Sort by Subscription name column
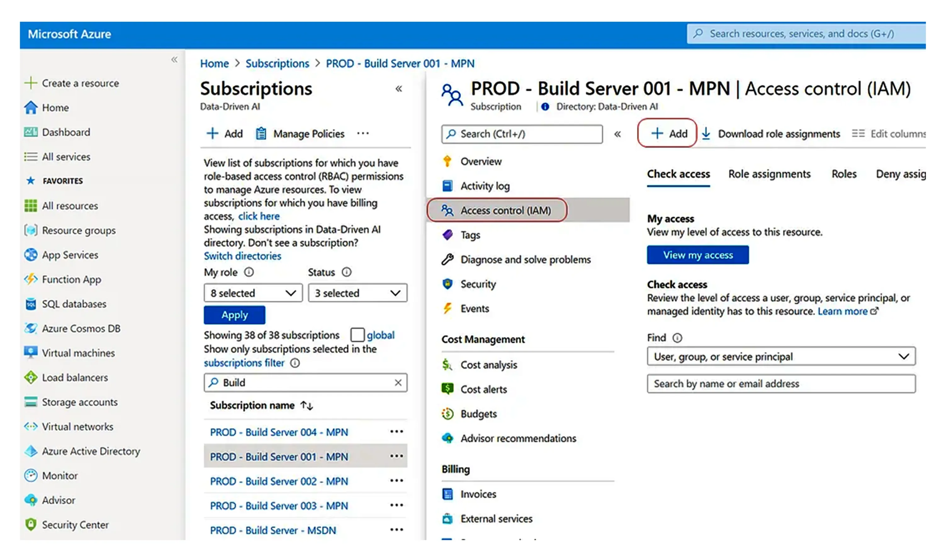The width and height of the screenshot is (944, 560). [x=261, y=405]
